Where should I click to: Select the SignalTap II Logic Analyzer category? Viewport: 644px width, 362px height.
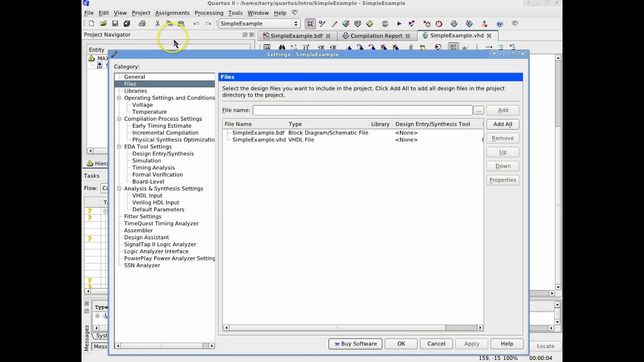click(160, 244)
